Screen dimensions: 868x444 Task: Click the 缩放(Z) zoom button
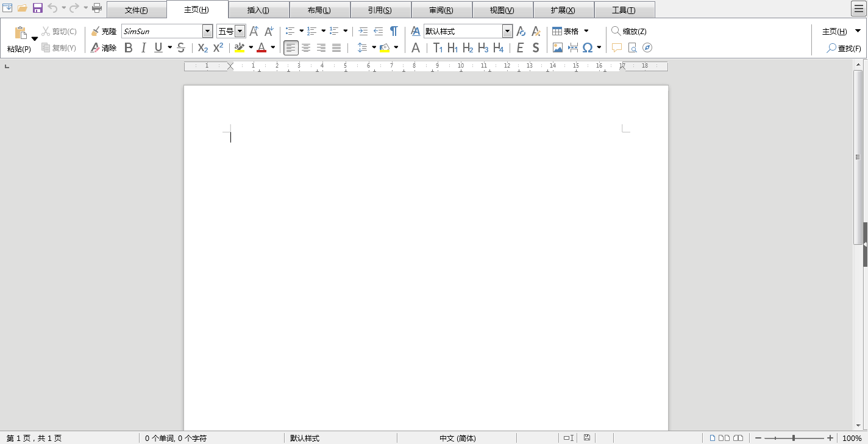click(x=628, y=32)
